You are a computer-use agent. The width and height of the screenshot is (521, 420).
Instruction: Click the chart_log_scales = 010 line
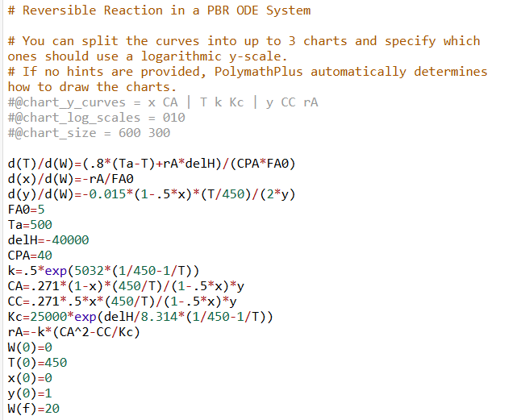click(96, 118)
